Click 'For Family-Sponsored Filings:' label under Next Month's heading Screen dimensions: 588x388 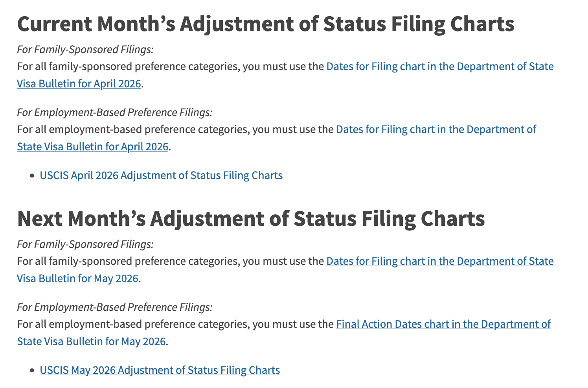(x=85, y=244)
